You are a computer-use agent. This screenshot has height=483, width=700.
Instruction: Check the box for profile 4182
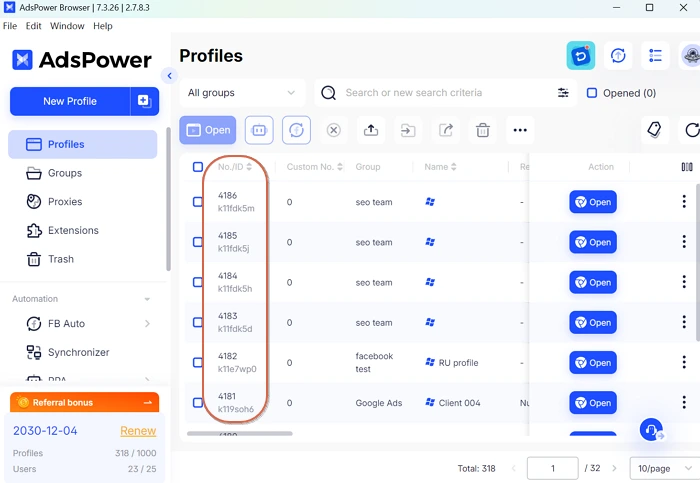(198, 362)
